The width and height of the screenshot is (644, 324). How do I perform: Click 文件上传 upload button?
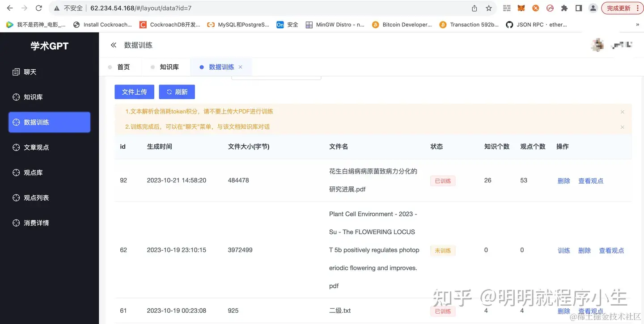pos(134,92)
